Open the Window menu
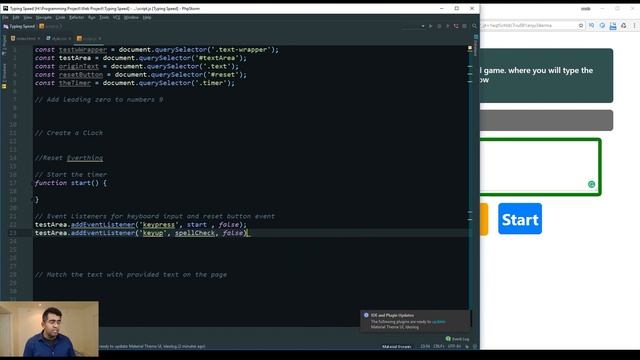This screenshot has height=360, width=640. [x=131, y=18]
